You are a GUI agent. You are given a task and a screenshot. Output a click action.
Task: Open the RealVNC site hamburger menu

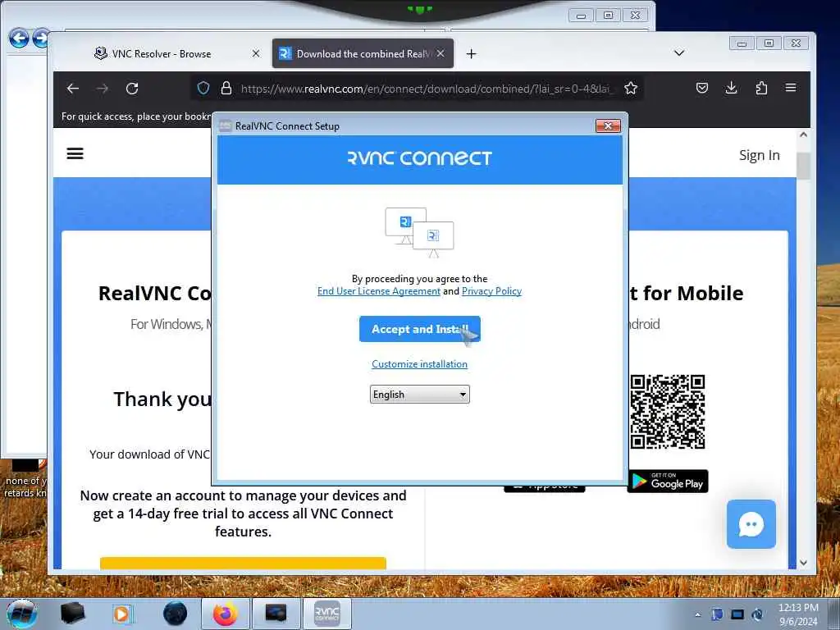(x=75, y=153)
